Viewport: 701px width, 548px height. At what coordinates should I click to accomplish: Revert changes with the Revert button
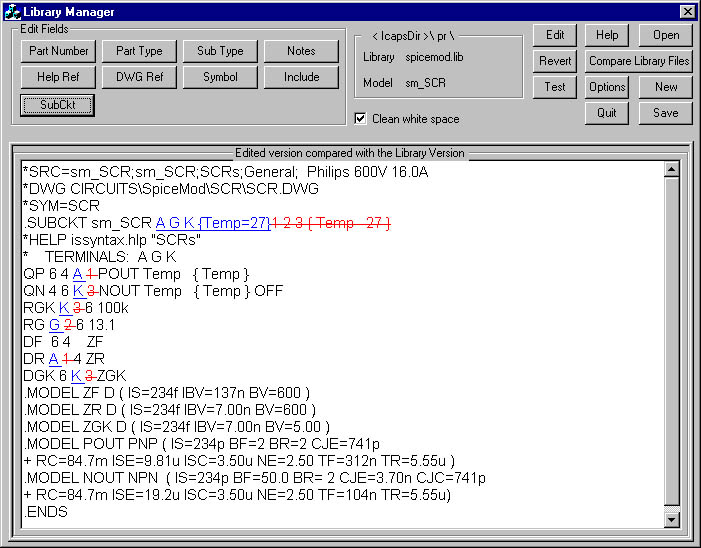click(x=554, y=61)
